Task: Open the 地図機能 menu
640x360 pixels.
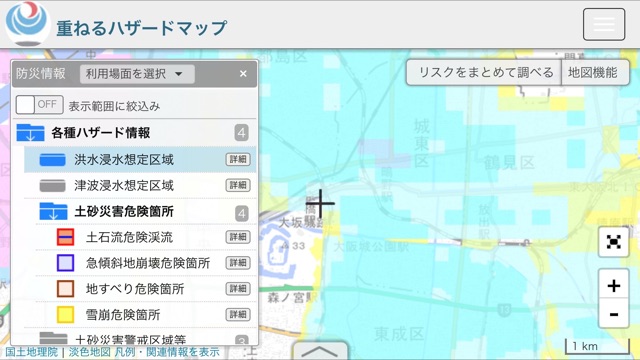Action: tap(595, 73)
